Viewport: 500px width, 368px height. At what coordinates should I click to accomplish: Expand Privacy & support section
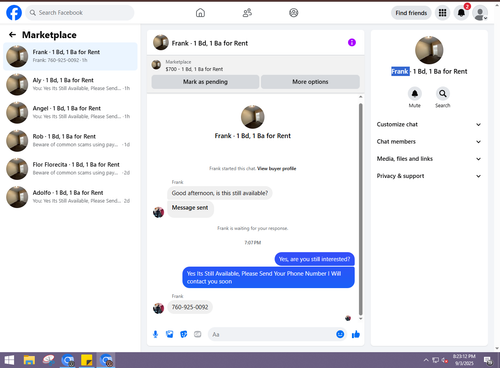pyautogui.click(x=429, y=176)
